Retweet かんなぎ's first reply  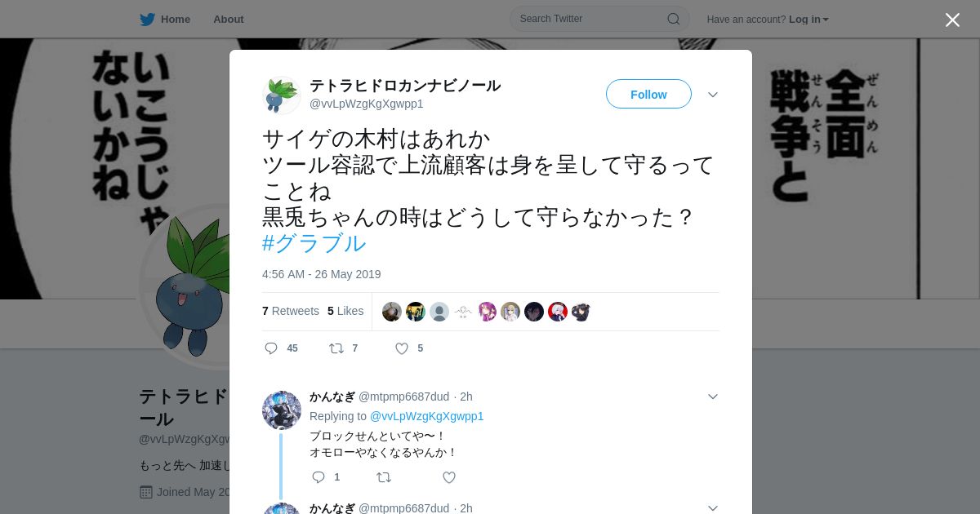[x=384, y=477]
